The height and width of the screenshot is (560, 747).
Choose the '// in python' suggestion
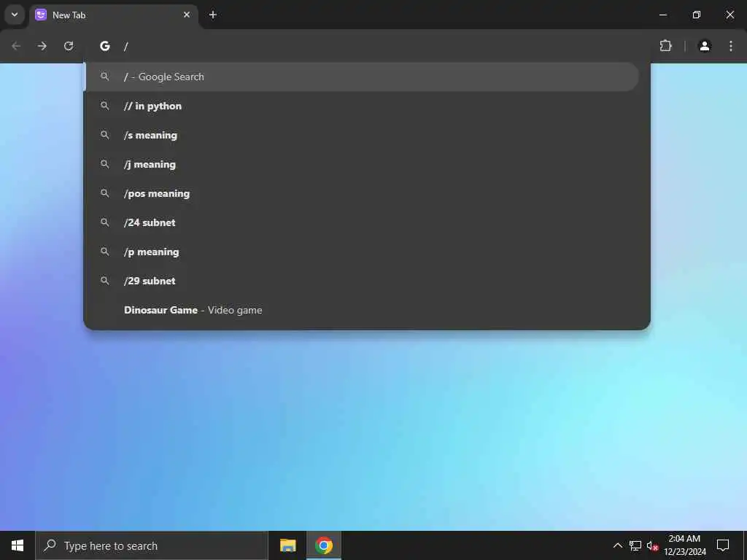click(x=362, y=106)
